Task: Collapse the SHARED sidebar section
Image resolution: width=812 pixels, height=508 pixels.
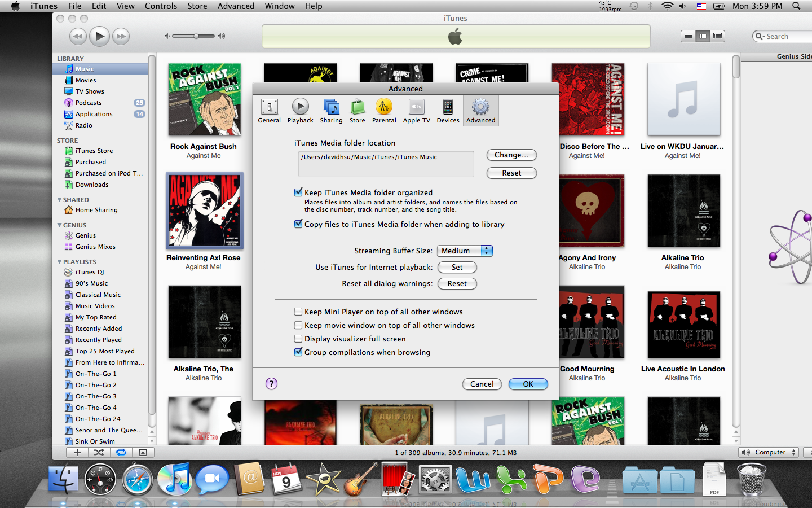Action: tap(60, 199)
